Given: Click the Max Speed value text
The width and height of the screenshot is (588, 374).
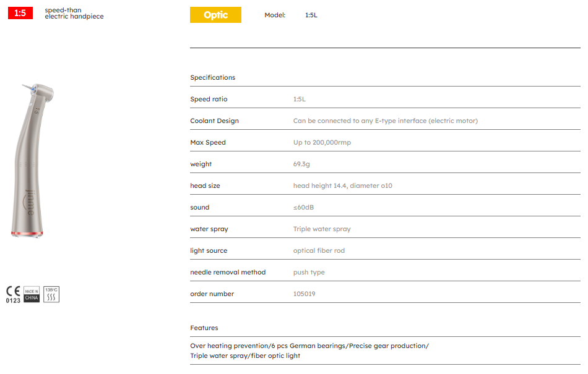Looking at the screenshot, I should click(x=322, y=142).
